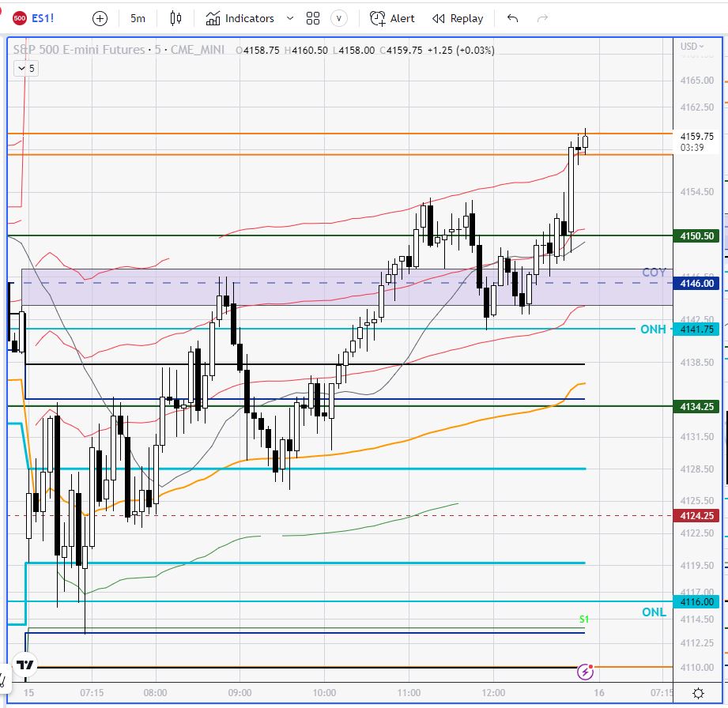This screenshot has width=728, height=708.
Task: Click the circled V button
Action: click(x=339, y=19)
